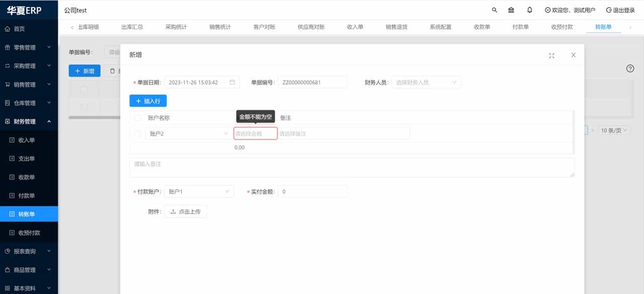Click the help question-mark icon on the right
The height and width of the screenshot is (294, 644).
click(x=630, y=68)
